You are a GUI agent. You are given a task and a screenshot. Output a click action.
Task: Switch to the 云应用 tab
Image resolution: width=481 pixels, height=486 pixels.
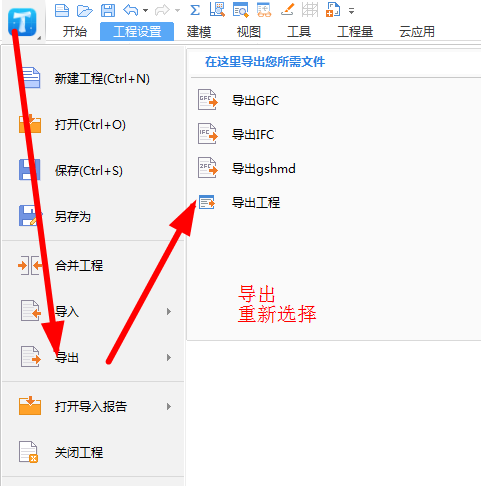point(417,32)
